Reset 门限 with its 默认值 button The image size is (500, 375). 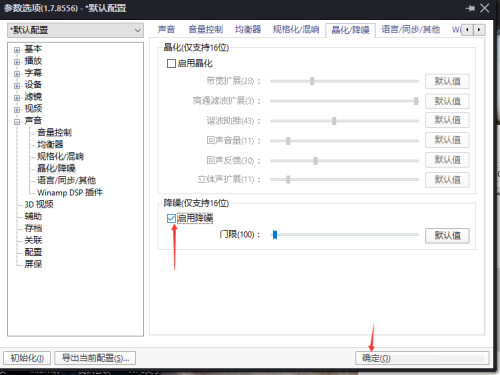(x=447, y=236)
